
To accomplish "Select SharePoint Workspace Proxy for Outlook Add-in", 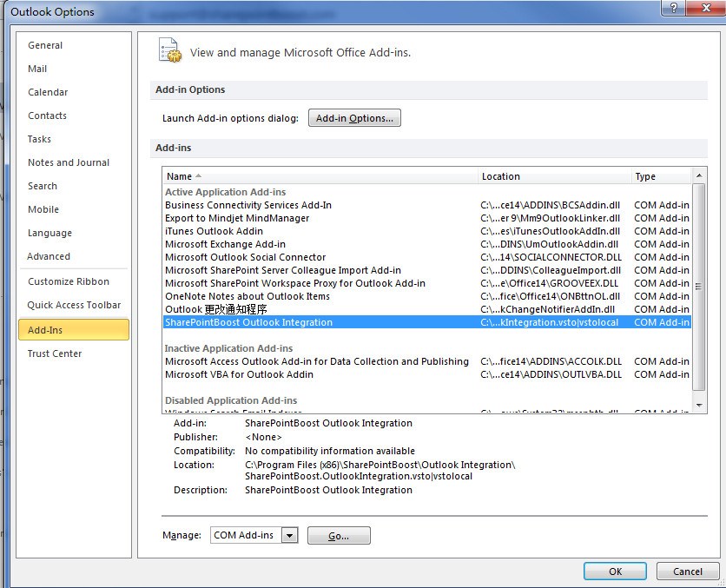I will coord(427,283).
